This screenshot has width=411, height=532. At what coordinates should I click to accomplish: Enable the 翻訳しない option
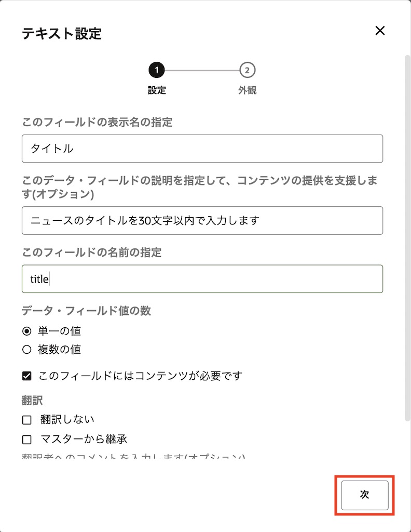coord(27,419)
